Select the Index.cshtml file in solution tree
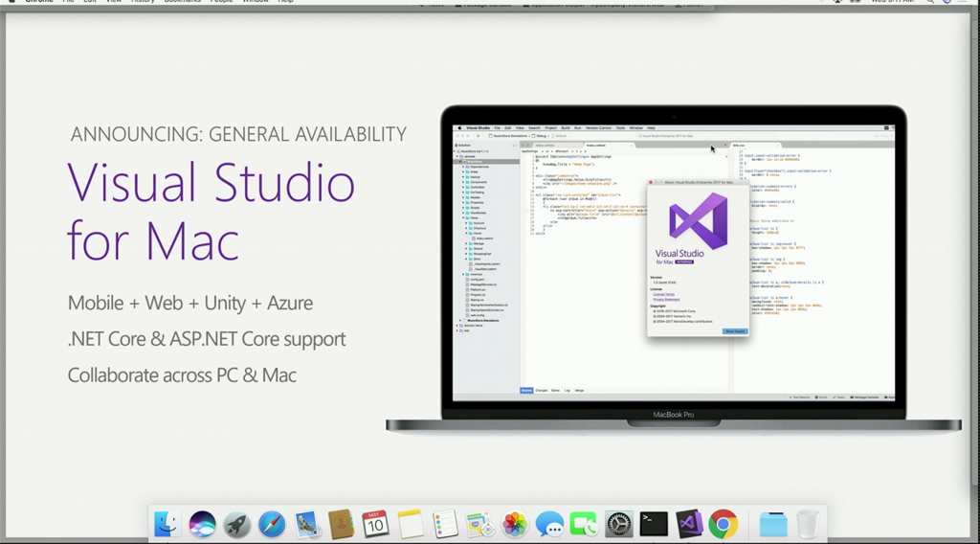Screen dimensions: 980x544 coord(484,238)
